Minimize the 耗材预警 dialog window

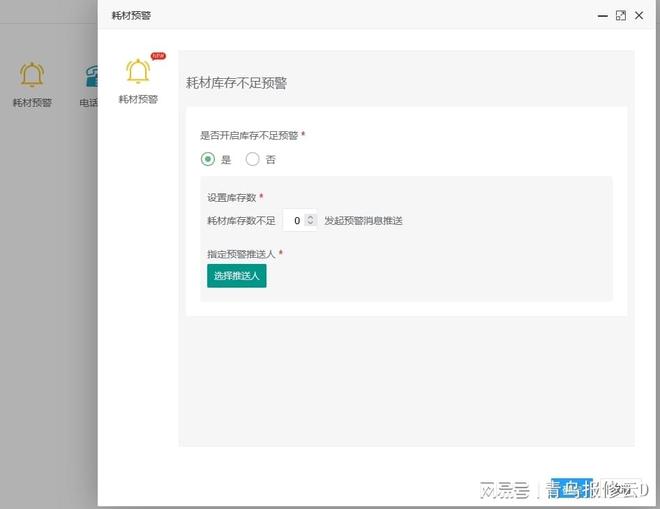click(x=602, y=15)
